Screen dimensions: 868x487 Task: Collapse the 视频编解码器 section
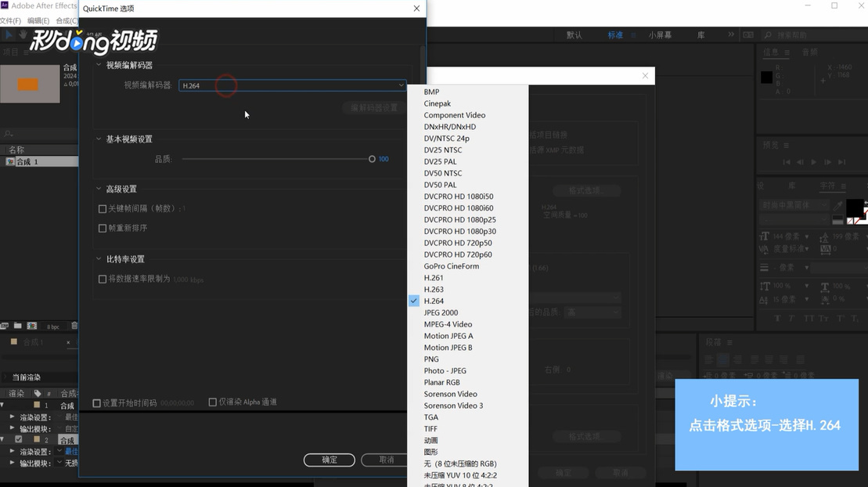[x=99, y=65]
